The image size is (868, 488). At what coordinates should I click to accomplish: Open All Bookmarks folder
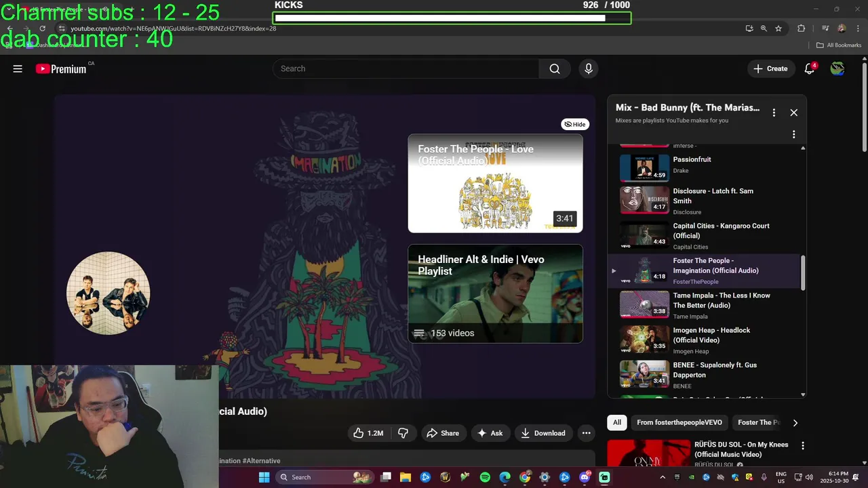click(839, 45)
